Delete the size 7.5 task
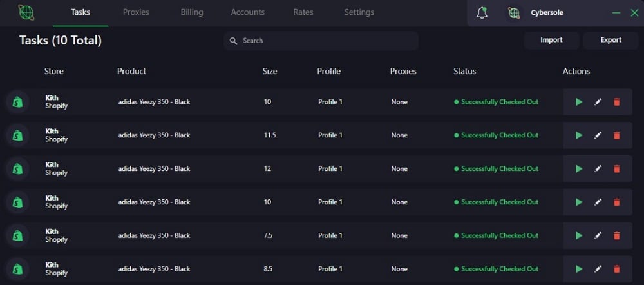Viewport: 644px width, 285px height. [x=616, y=235]
